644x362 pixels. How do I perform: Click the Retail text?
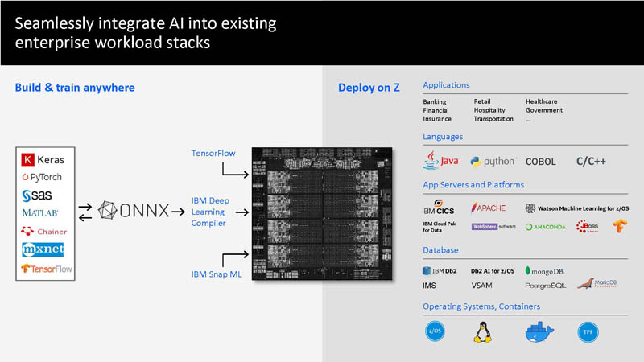tap(482, 101)
